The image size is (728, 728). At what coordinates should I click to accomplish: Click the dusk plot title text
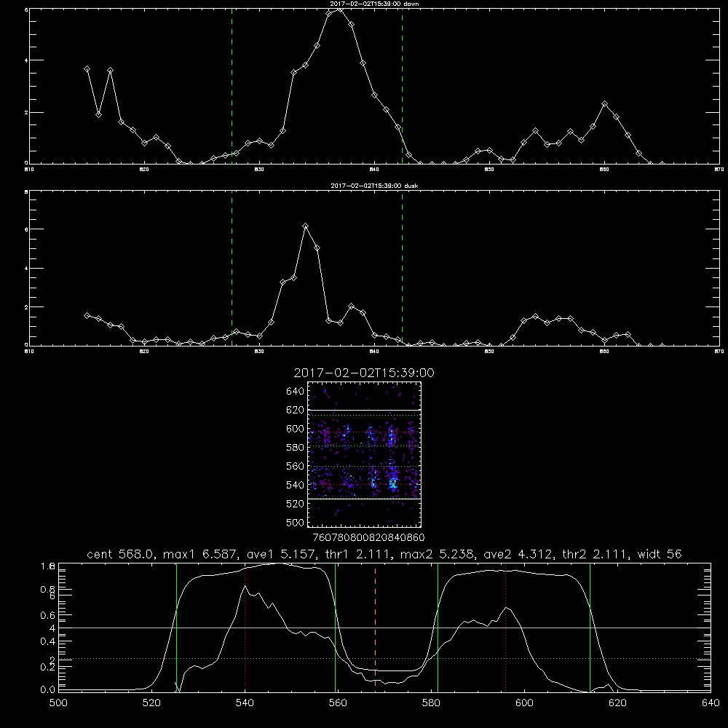coord(374,186)
